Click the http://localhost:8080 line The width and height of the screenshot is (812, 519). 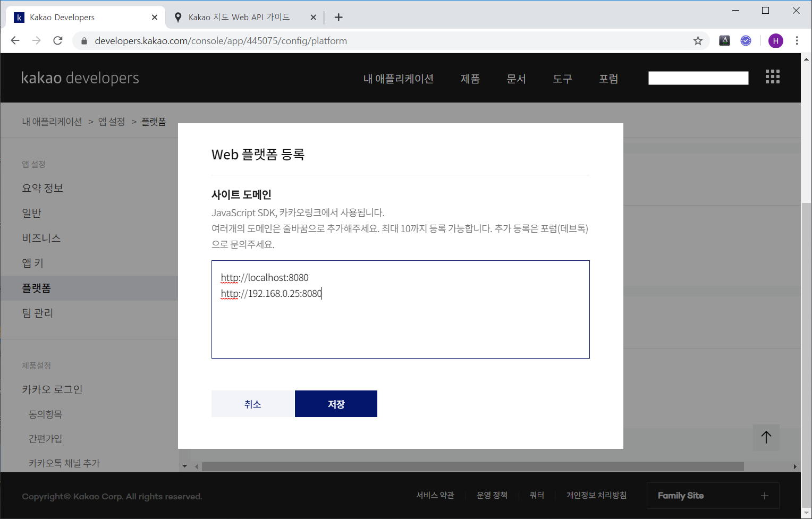265,277
